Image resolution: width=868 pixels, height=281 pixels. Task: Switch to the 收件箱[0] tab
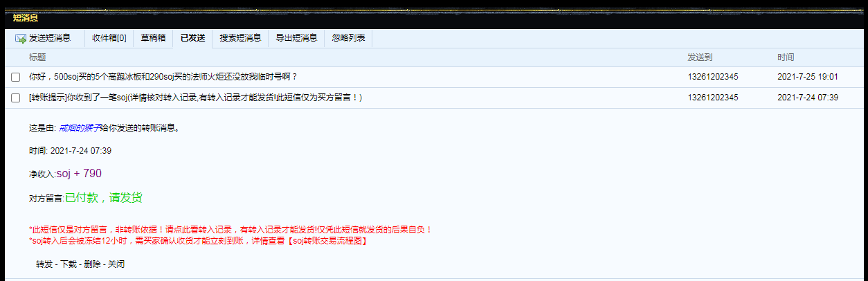click(x=109, y=39)
